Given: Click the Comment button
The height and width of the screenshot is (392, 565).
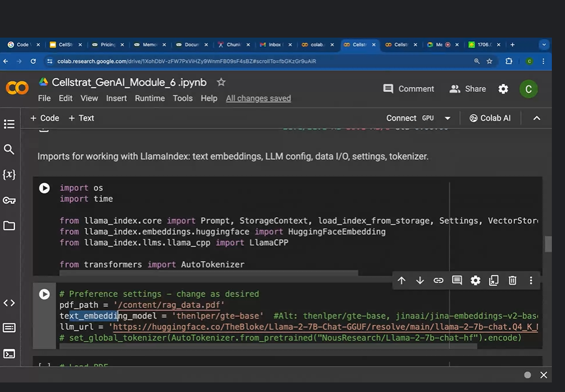Looking at the screenshot, I should point(409,89).
